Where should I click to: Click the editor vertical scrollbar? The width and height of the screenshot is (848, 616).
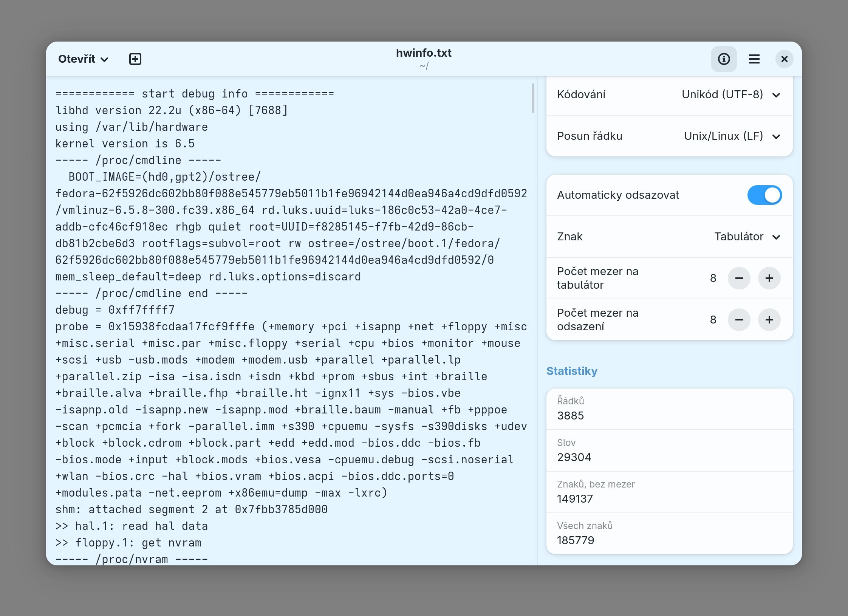pyautogui.click(x=533, y=98)
